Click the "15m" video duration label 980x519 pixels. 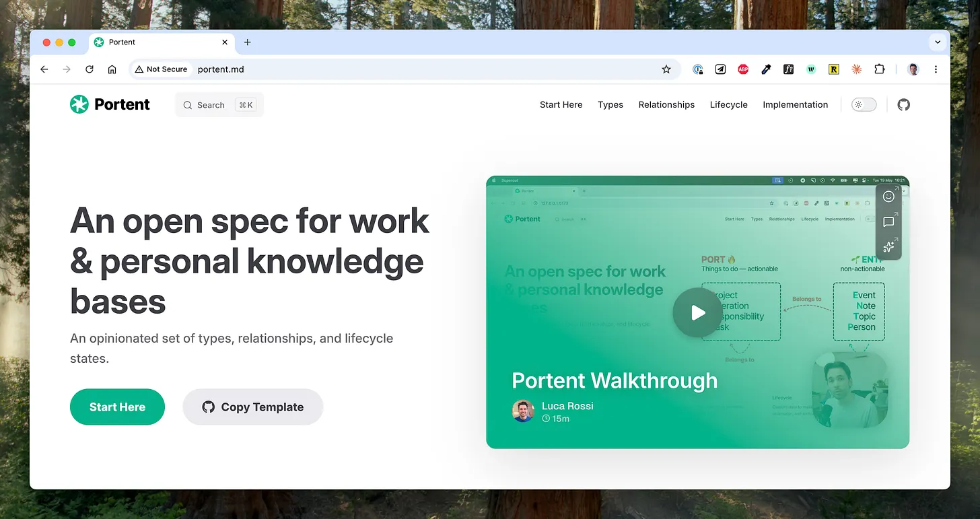coord(556,419)
